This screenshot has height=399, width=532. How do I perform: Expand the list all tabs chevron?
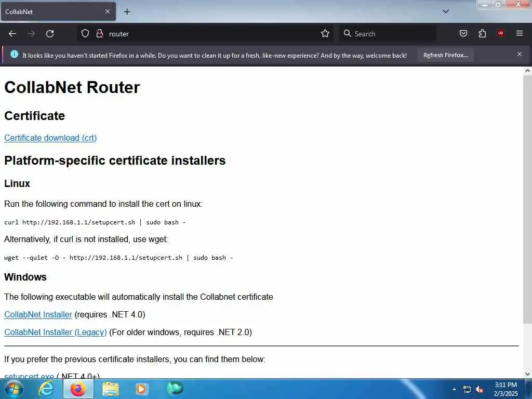click(446, 11)
